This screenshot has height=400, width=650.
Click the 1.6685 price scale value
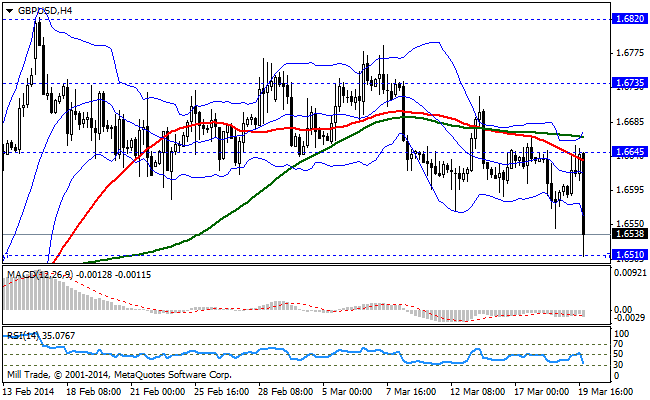tap(630, 122)
